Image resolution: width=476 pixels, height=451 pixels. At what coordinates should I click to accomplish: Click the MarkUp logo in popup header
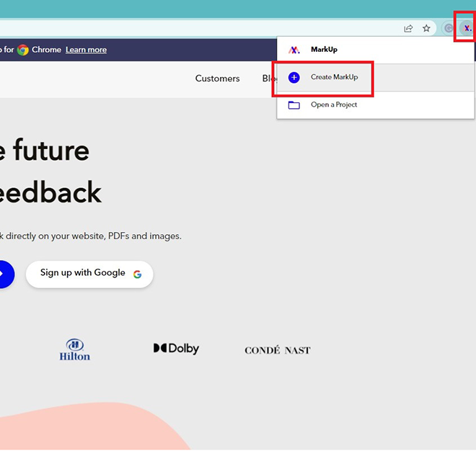(294, 50)
